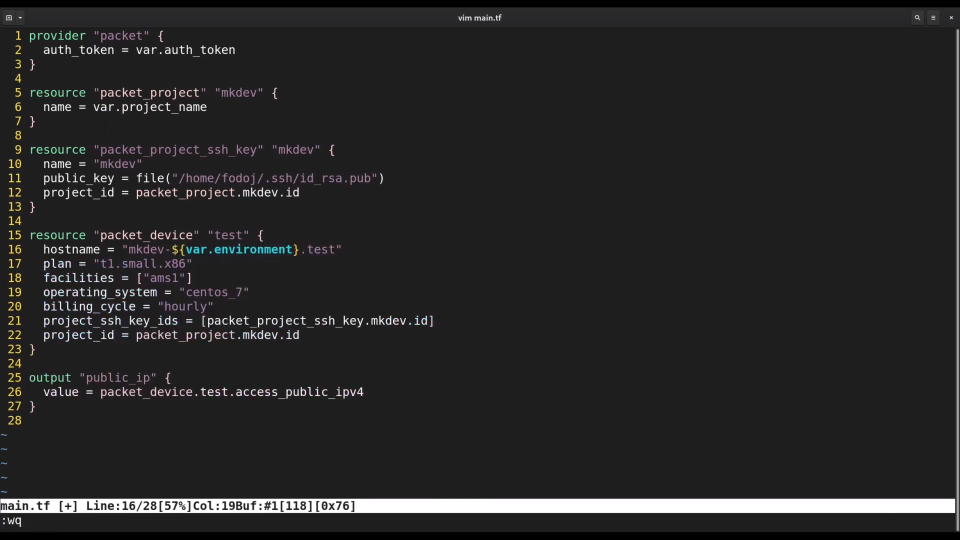Viewport: 960px width, 540px height.
Task: Click the ':wq' command line
Action: 11,521
